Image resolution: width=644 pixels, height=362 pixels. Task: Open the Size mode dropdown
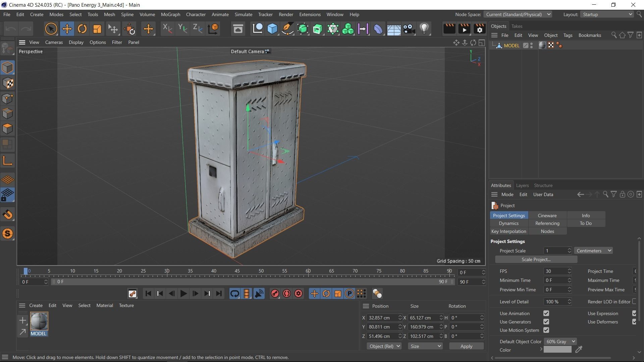point(425,346)
